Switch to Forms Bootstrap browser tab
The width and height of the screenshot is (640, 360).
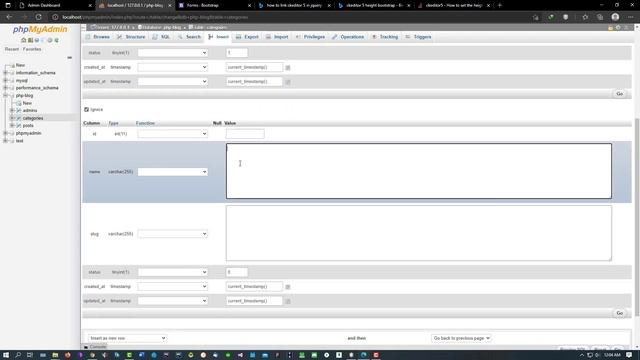[x=215, y=5]
